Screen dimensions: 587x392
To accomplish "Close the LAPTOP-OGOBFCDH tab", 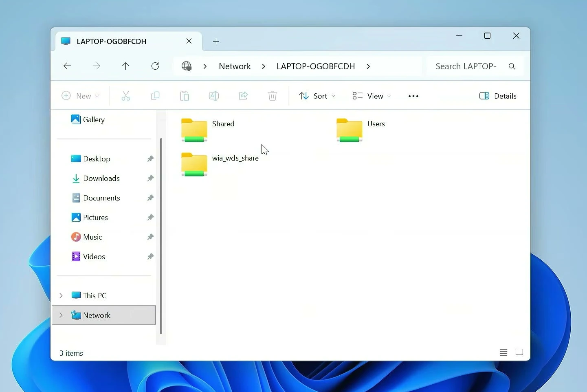I will pos(189,41).
